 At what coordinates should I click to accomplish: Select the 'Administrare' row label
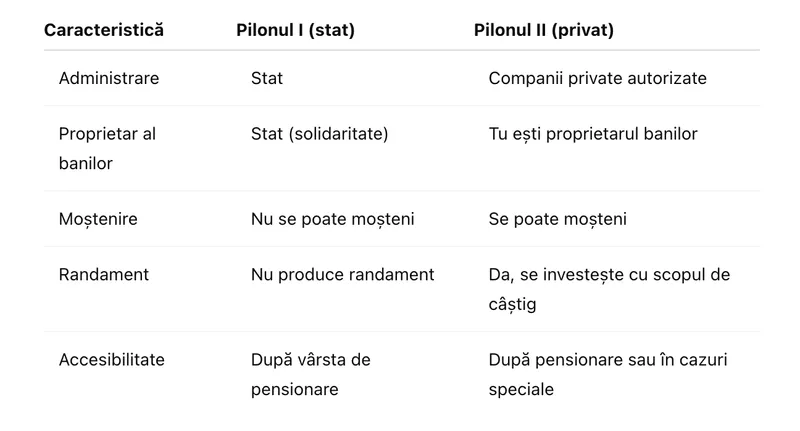click(109, 78)
